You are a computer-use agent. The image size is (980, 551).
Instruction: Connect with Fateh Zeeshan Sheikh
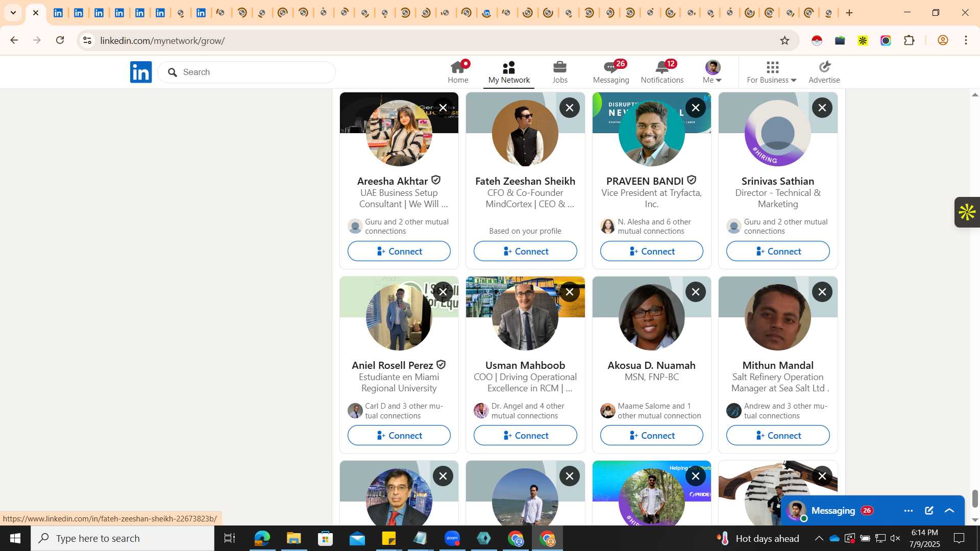525,251
